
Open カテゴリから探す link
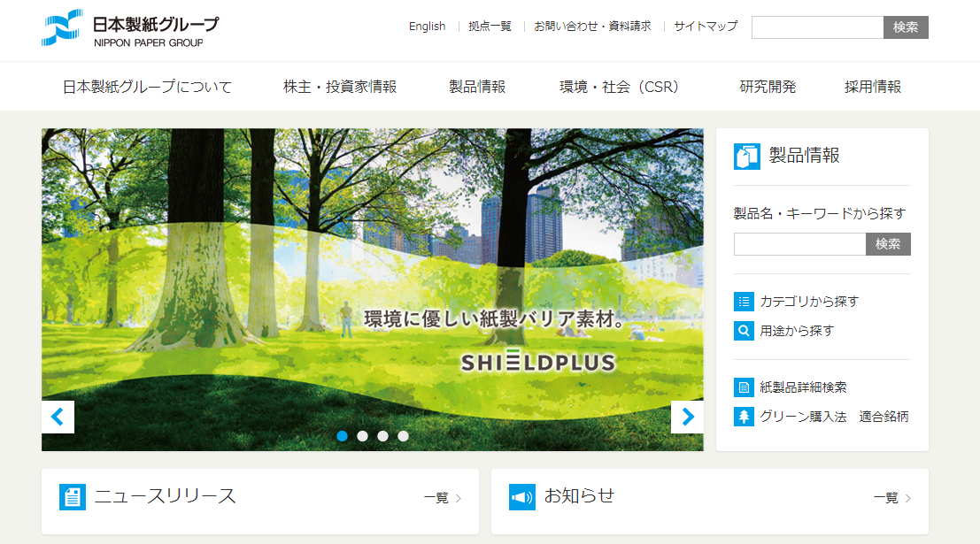tap(809, 302)
